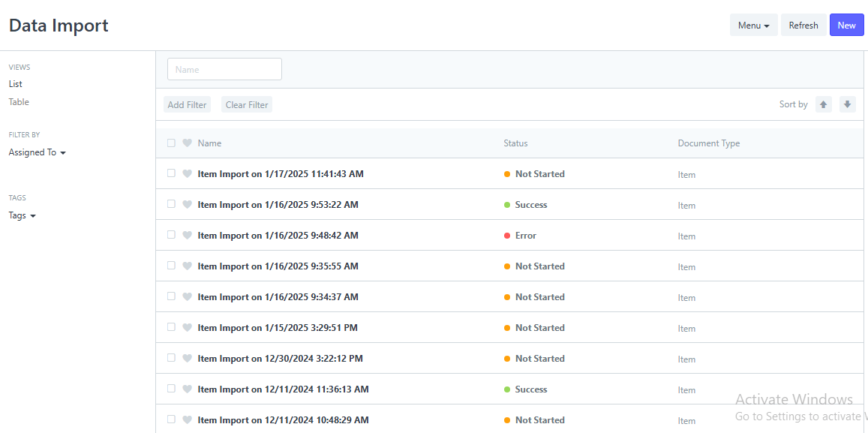Click the Add Filter button
This screenshot has height=433, width=868.
pyautogui.click(x=187, y=104)
